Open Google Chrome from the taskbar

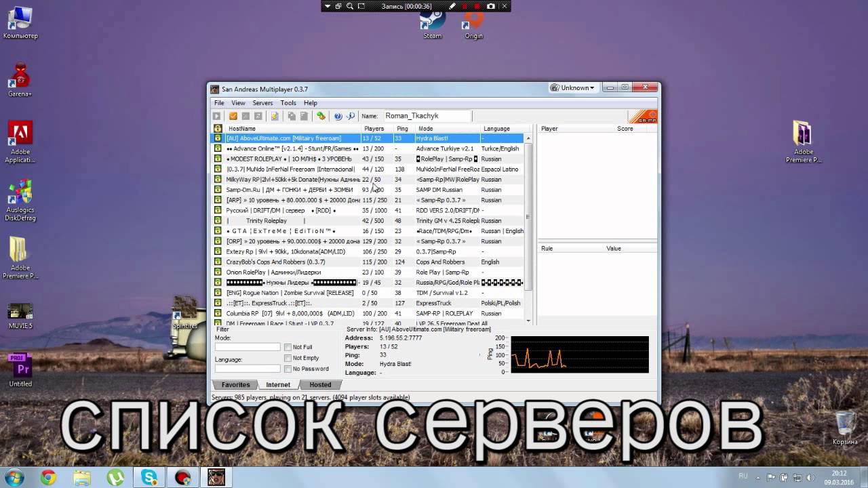[48, 477]
